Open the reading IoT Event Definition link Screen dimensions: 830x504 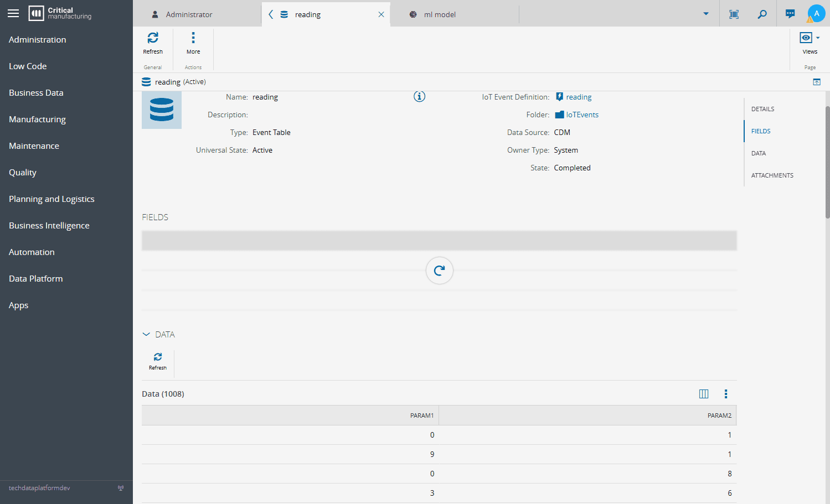579,97
